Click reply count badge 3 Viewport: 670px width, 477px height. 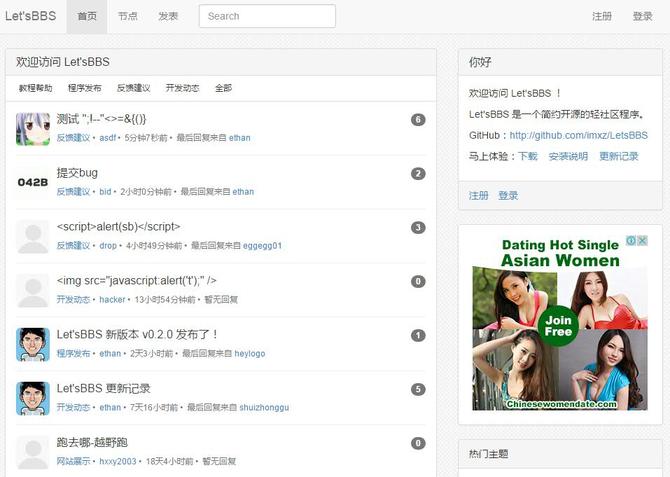(418, 227)
